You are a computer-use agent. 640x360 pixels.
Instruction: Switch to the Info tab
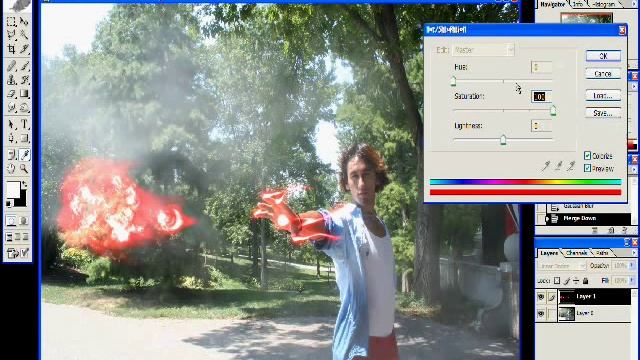pos(578,4)
